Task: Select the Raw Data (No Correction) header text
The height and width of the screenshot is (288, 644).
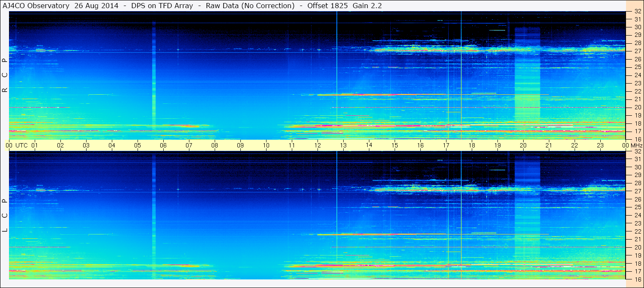Action: pyautogui.click(x=250, y=6)
